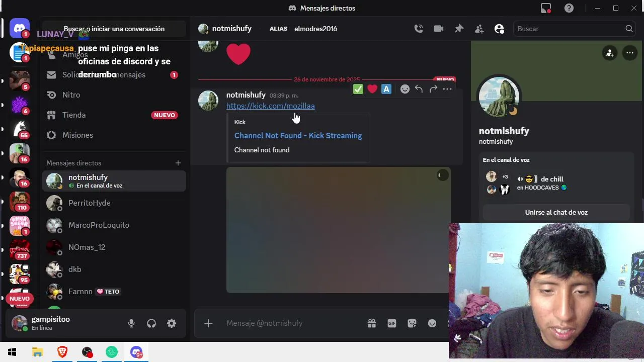
Task: Click the elmodres2016 alias label
Action: [315, 29]
